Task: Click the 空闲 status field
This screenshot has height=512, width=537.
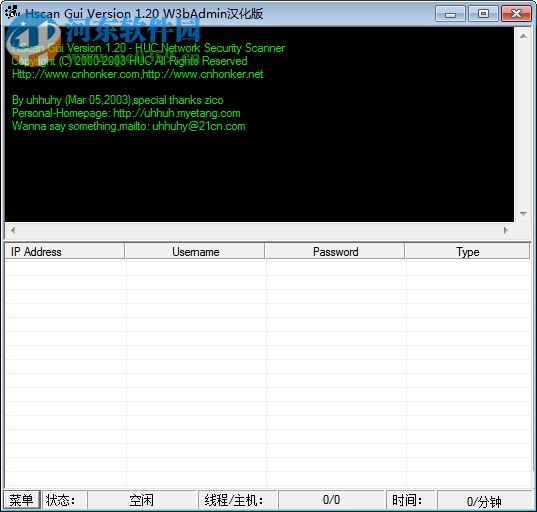Action: 141,500
